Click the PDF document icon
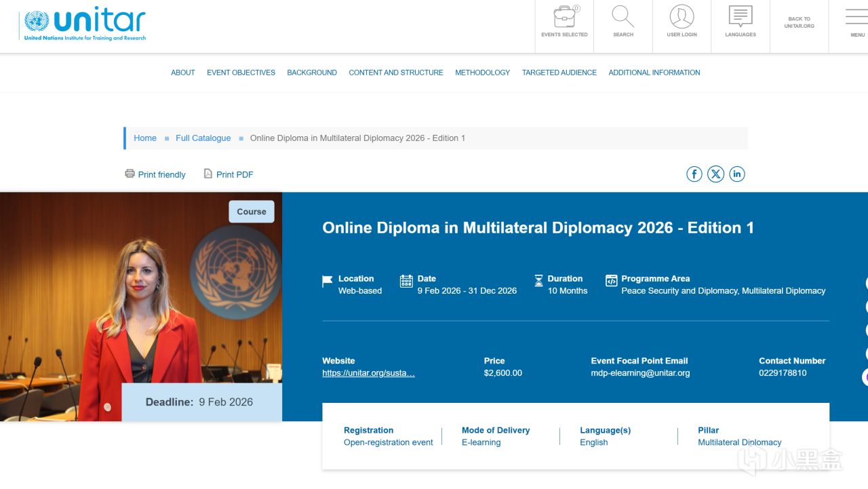This screenshot has height=489, width=868. [208, 174]
